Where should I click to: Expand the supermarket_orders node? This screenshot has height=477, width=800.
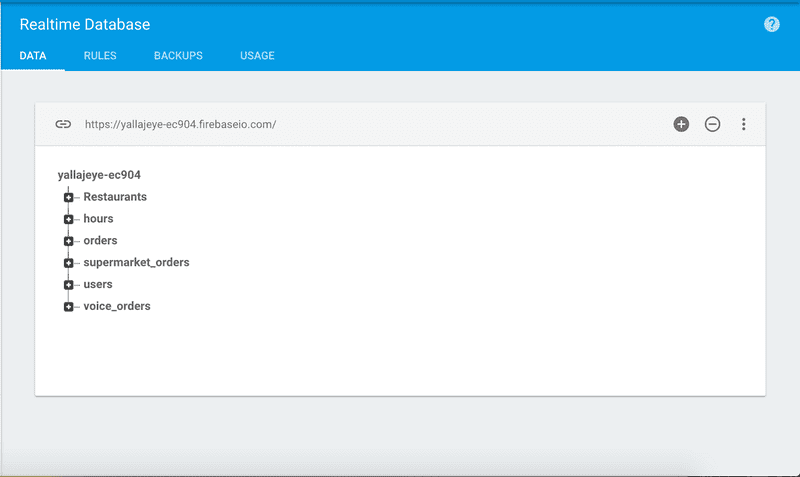[68, 263]
